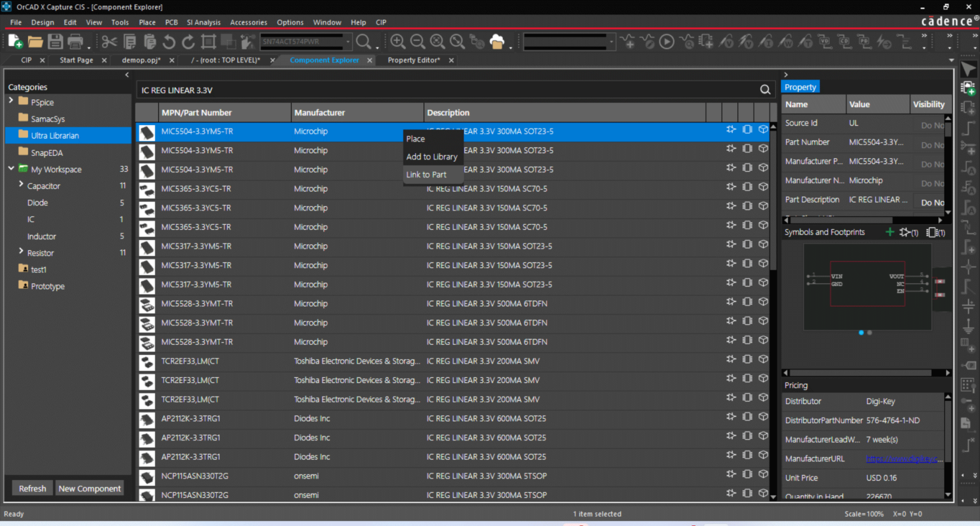Switch to the Property Editor tab
980x526 pixels.
413,60
